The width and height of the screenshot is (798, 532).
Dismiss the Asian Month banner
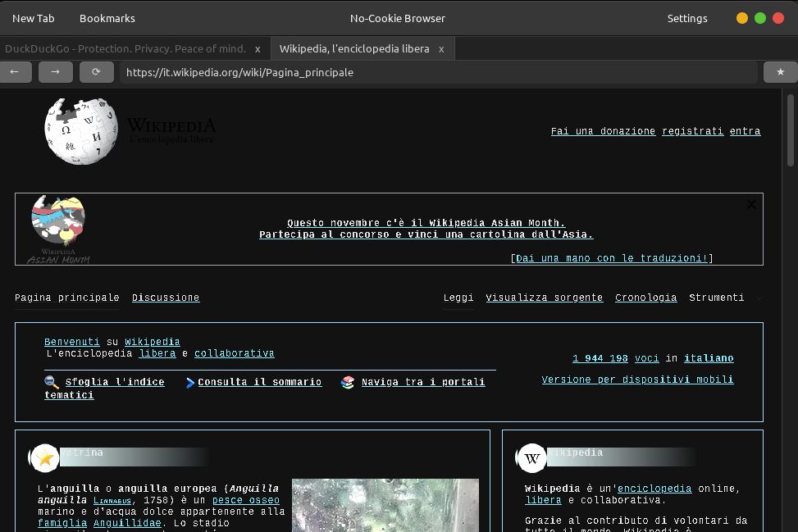click(751, 204)
